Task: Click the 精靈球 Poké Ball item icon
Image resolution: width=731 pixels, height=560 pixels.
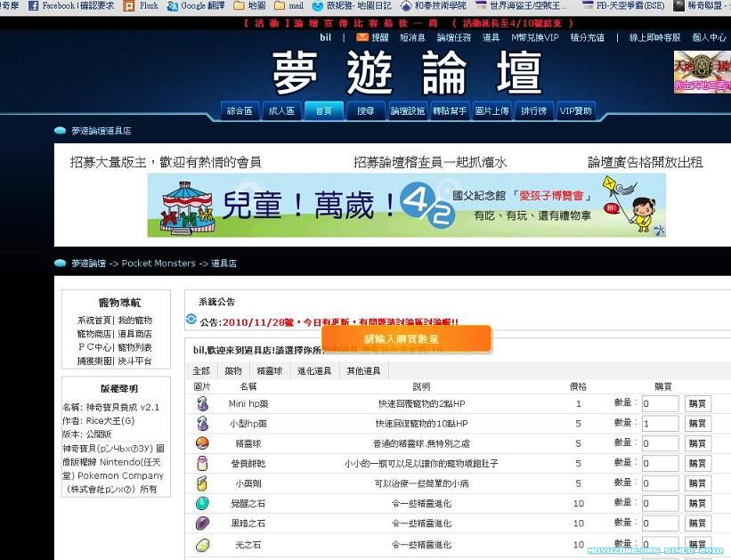Action: (202, 443)
